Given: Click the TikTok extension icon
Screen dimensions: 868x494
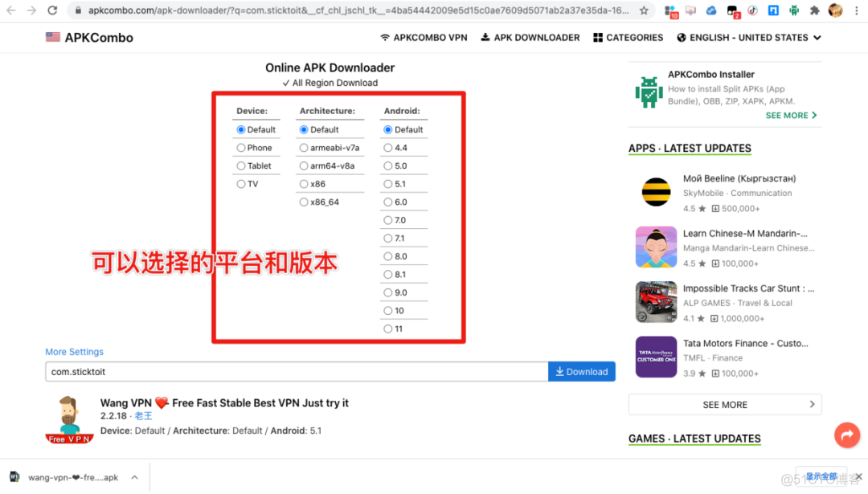Looking at the screenshot, I should [753, 10].
